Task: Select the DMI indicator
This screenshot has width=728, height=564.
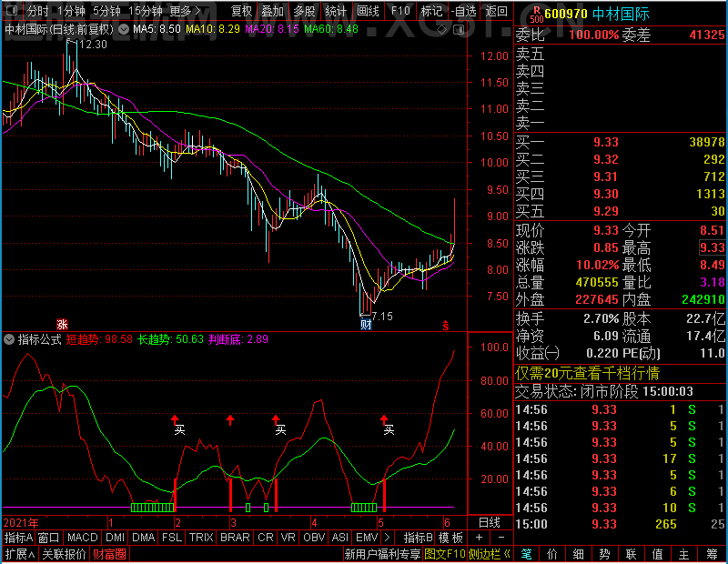Action: coord(115,538)
